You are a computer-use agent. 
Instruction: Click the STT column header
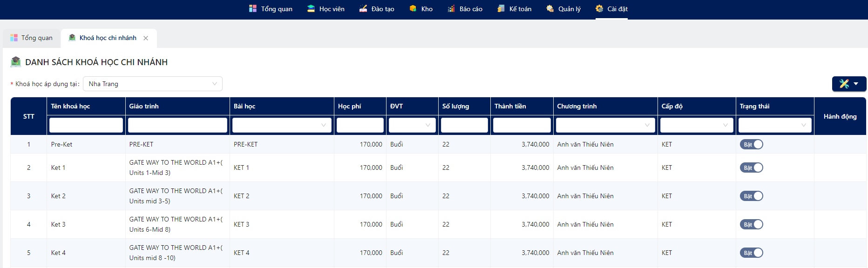pos(29,116)
